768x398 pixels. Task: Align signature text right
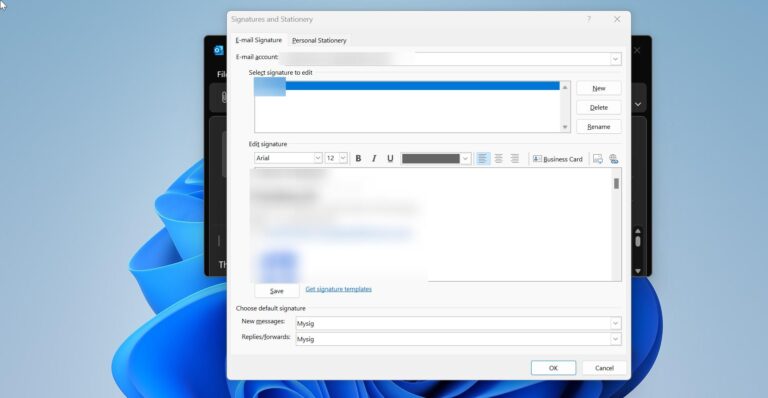(514, 159)
